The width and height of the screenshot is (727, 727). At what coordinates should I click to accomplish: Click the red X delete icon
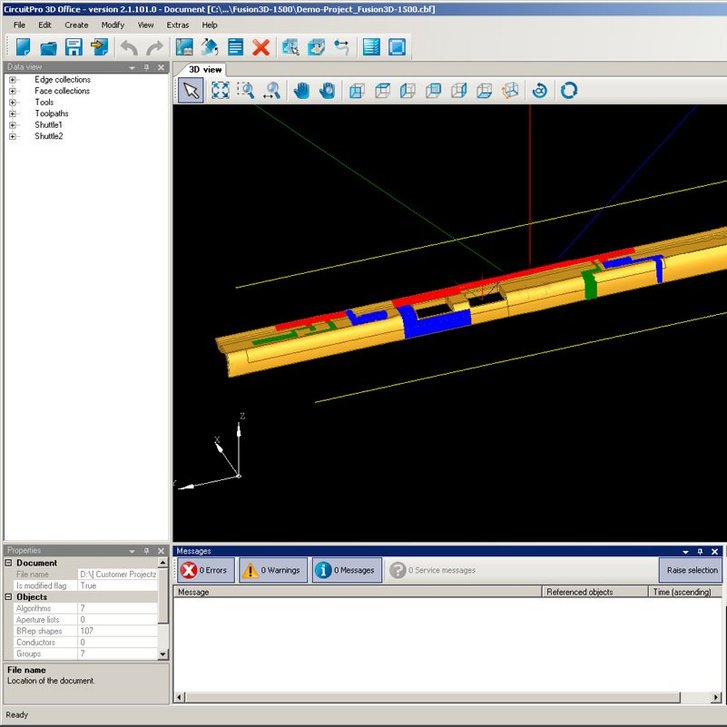pyautogui.click(x=261, y=47)
